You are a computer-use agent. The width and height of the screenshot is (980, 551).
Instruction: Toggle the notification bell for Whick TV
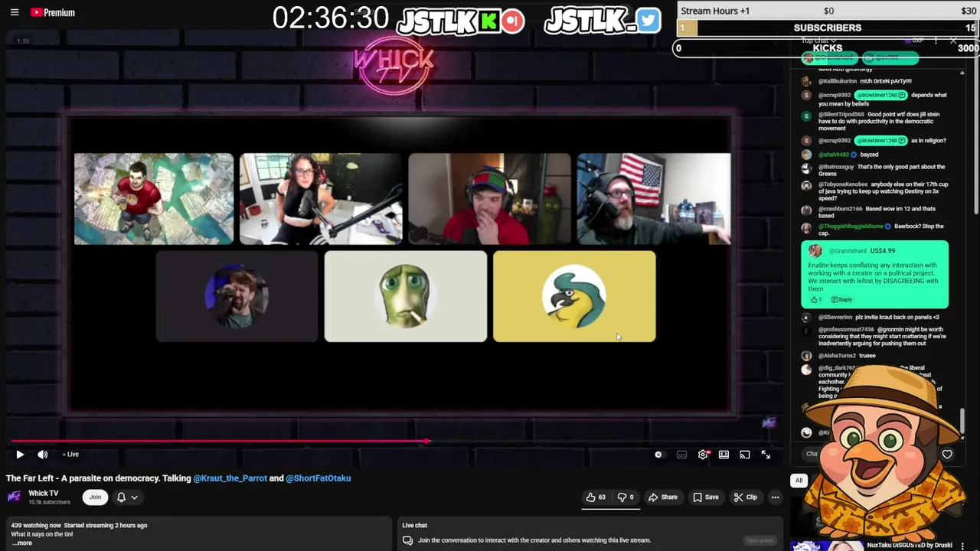pos(121,497)
